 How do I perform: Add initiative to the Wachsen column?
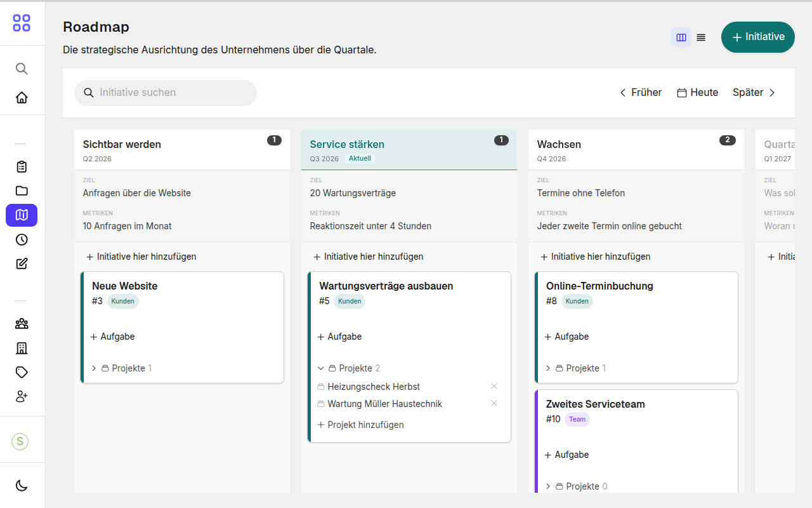pos(596,257)
